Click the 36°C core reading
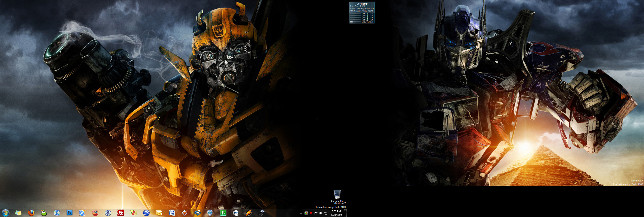Image resolution: width=644 pixels, height=217 pixels. point(365,20)
